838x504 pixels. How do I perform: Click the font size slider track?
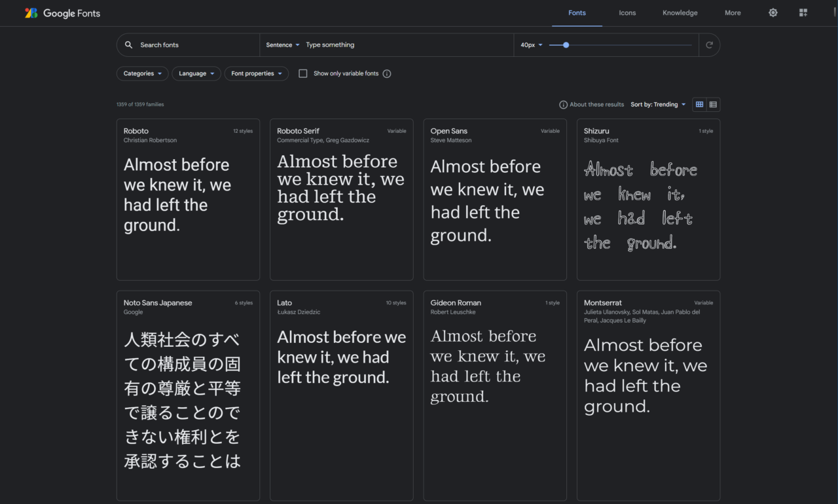[x=621, y=45]
